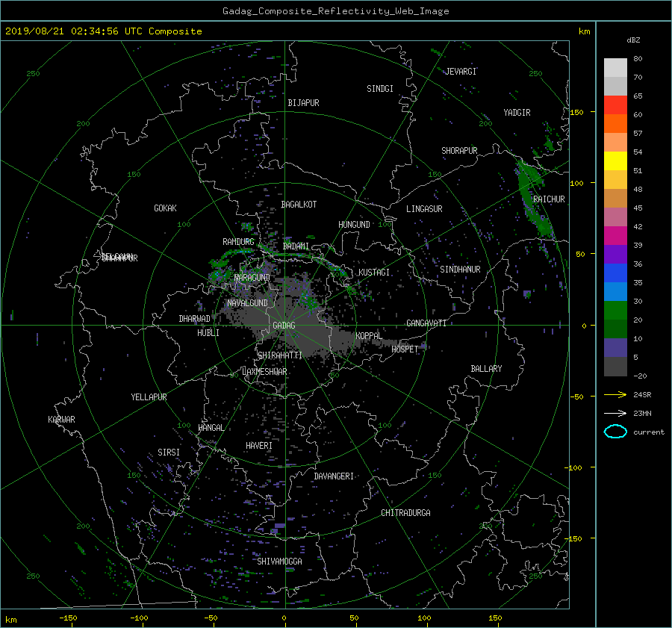This screenshot has height=628, width=672.
Task: Click the HAVERI city label
Action: coord(259,446)
